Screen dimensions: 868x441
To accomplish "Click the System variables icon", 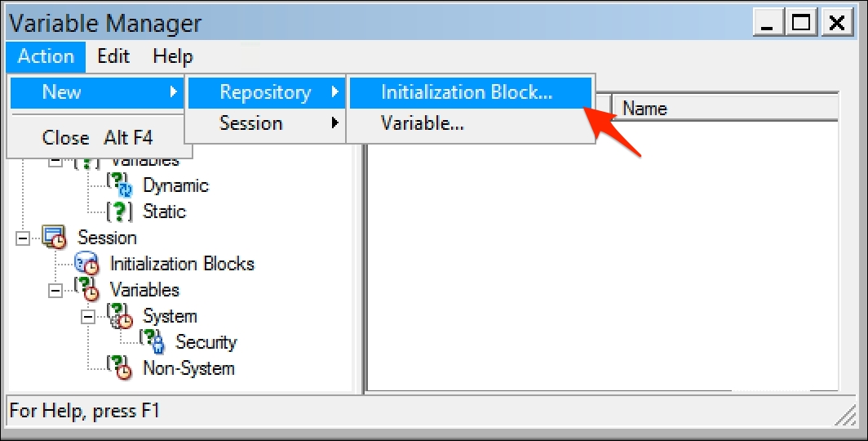I will (x=120, y=316).
